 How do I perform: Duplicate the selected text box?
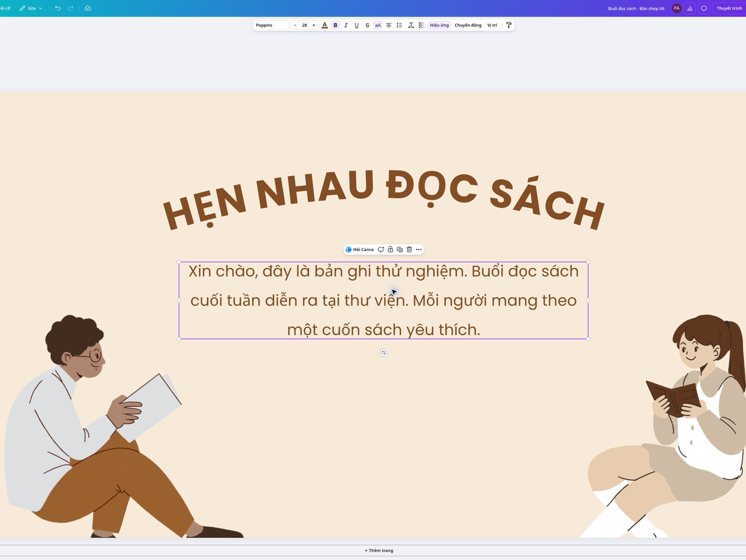point(400,250)
